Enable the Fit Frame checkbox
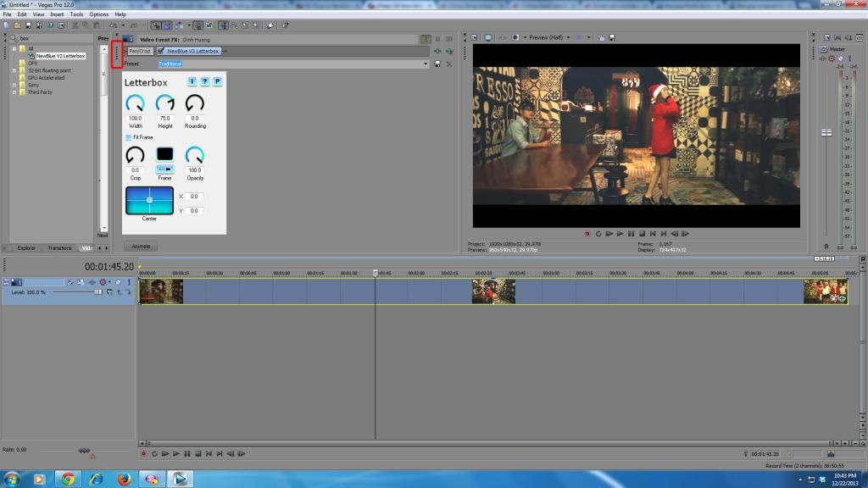Viewport: 868px width, 488px height. (129, 137)
